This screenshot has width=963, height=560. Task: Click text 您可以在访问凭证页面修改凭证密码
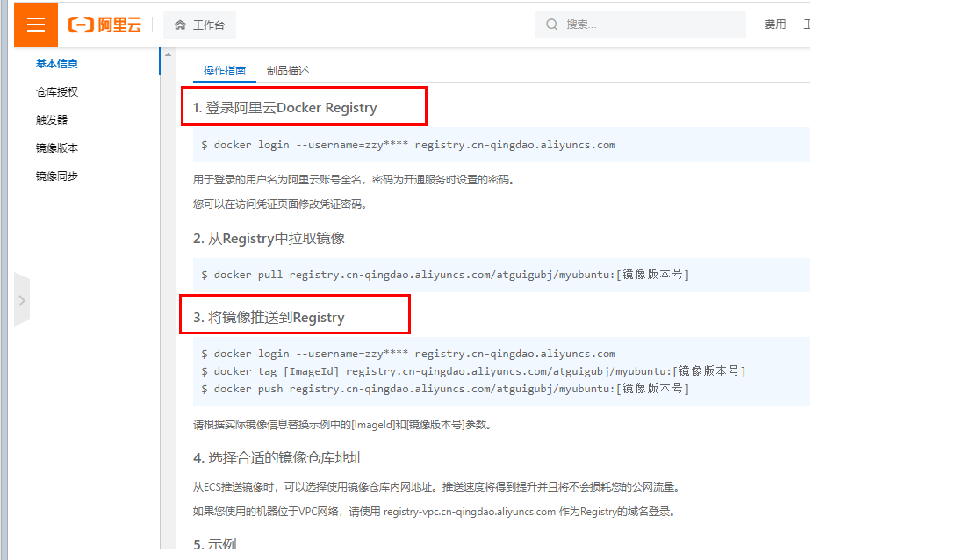point(280,205)
